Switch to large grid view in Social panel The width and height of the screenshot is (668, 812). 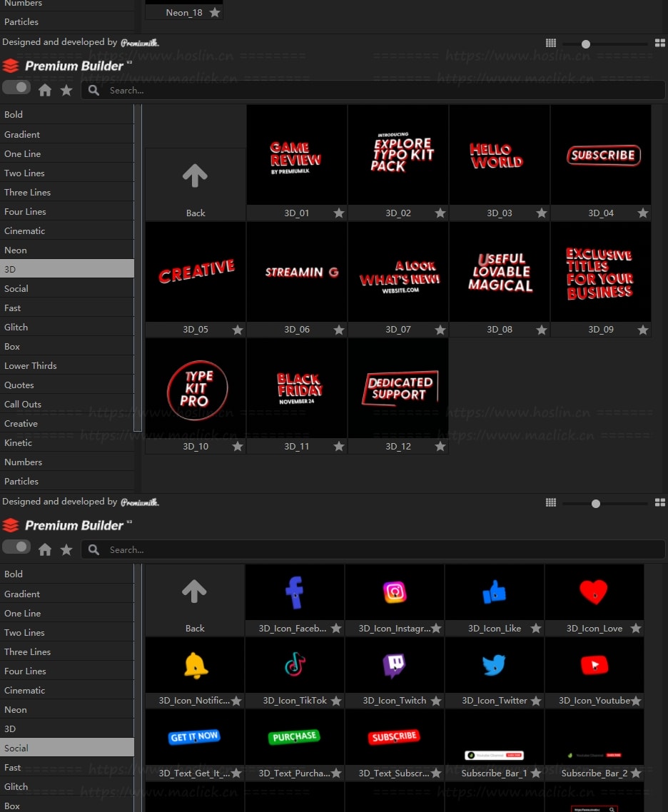point(660,502)
